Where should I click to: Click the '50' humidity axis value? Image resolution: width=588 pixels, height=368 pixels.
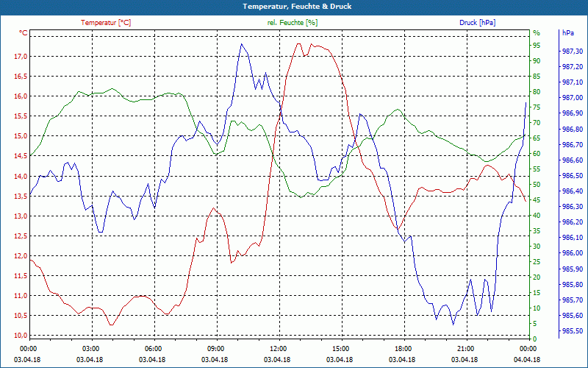537,185
